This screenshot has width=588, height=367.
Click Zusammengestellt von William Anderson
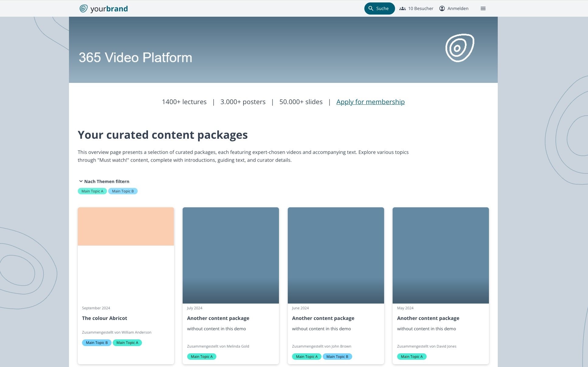(117, 332)
